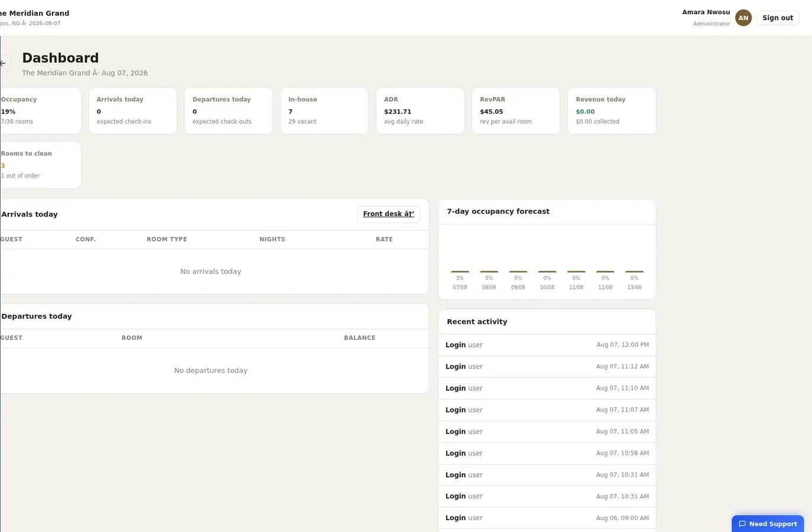Click the Login entry at 12:00 PM

point(547,345)
